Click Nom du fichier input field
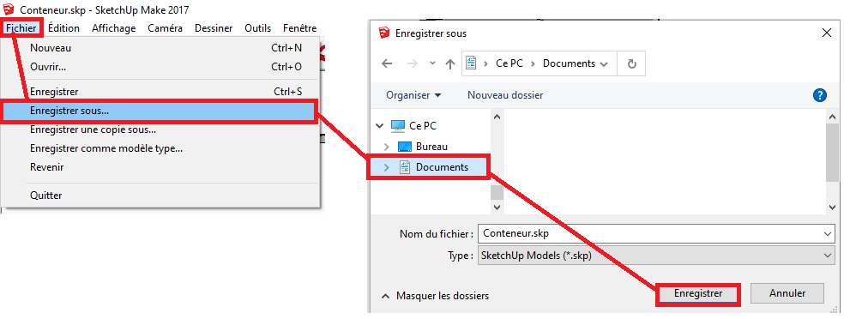 (656, 234)
